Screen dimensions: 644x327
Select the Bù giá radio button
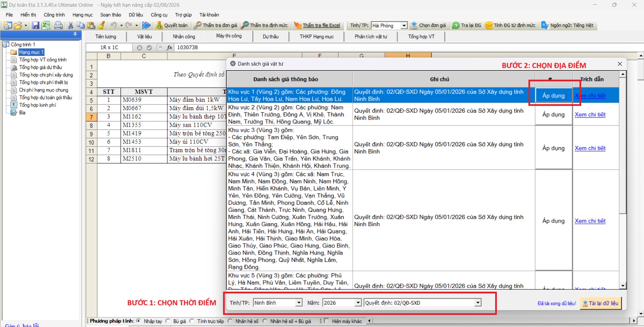point(168,321)
